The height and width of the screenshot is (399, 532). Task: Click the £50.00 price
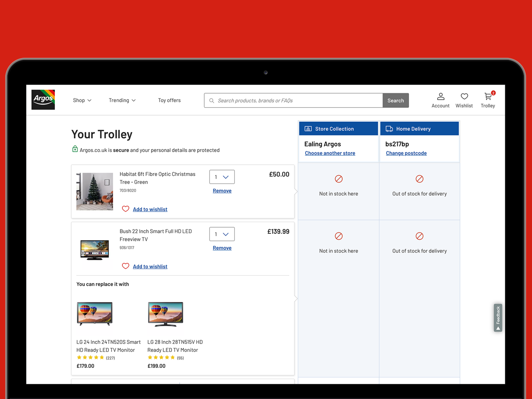pyautogui.click(x=279, y=174)
